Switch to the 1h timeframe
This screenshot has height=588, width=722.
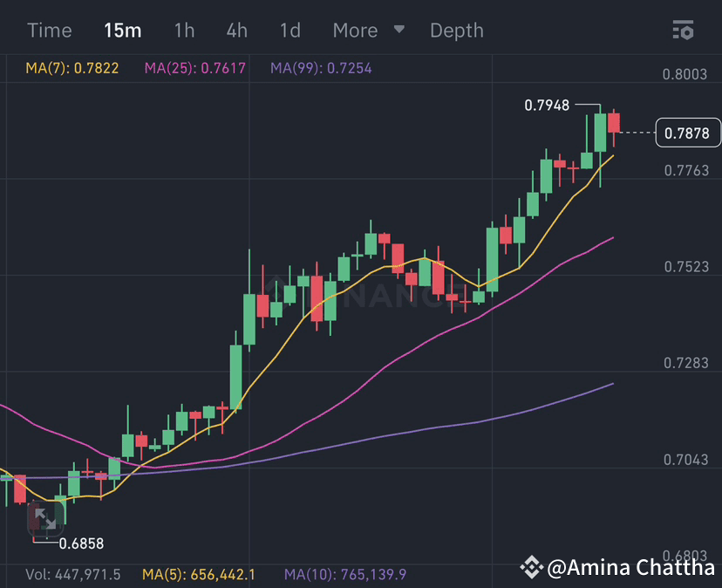pyautogui.click(x=184, y=30)
